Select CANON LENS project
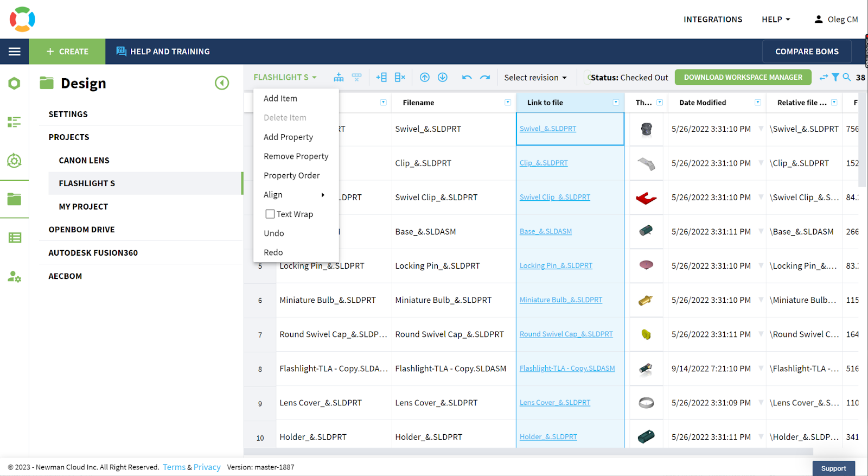The height and width of the screenshot is (476, 868). 84,161
